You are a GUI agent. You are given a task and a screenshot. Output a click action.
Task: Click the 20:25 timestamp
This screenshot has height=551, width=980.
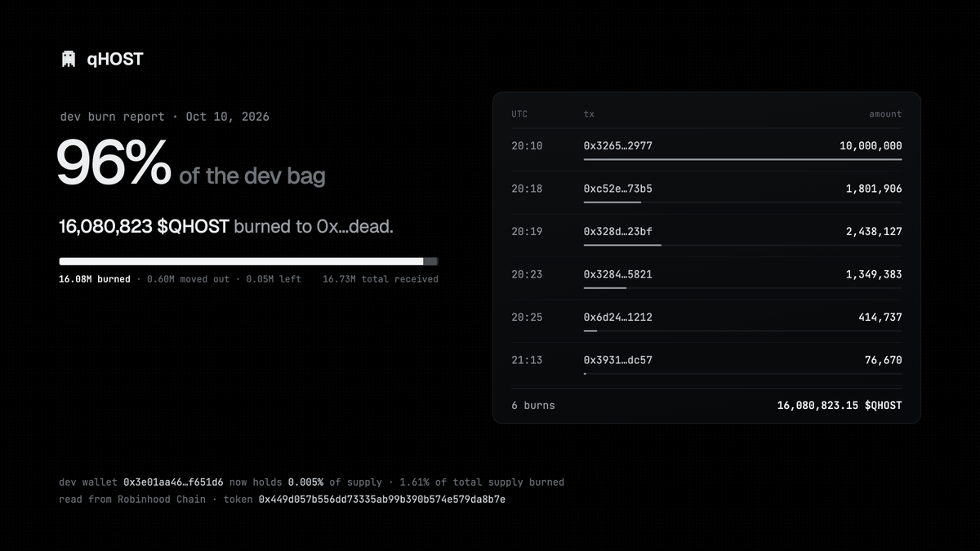click(x=527, y=317)
